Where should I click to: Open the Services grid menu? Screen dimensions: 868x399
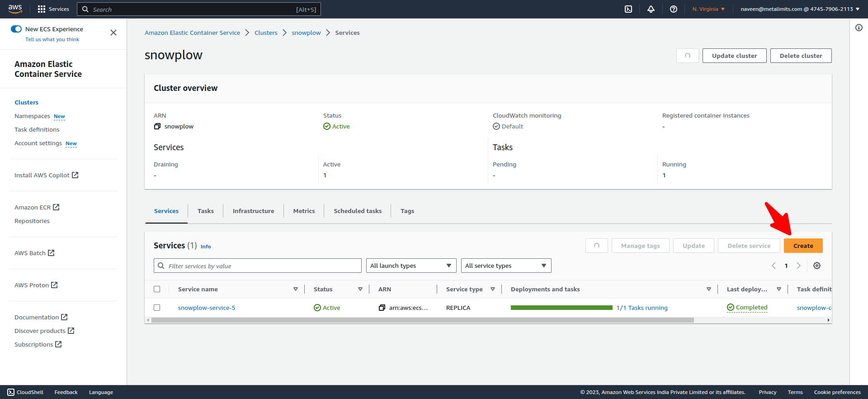pos(53,9)
